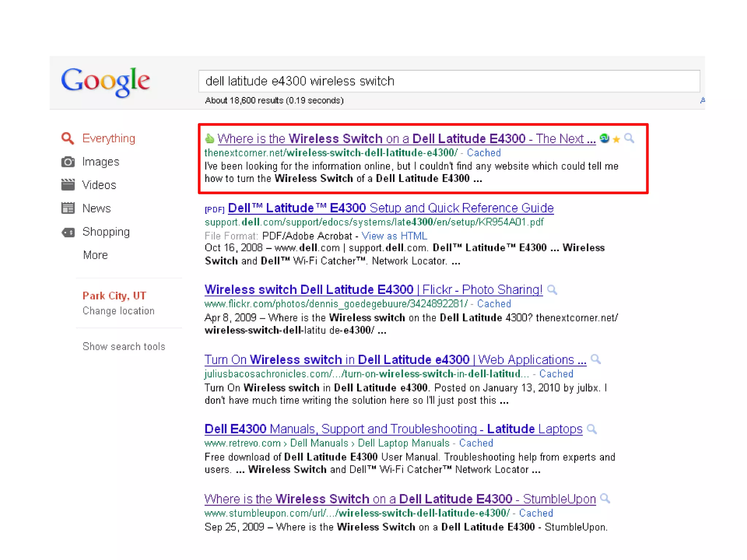Screen dimensions: 747x560
Task: Expand Show search tools
Action: tap(124, 346)
